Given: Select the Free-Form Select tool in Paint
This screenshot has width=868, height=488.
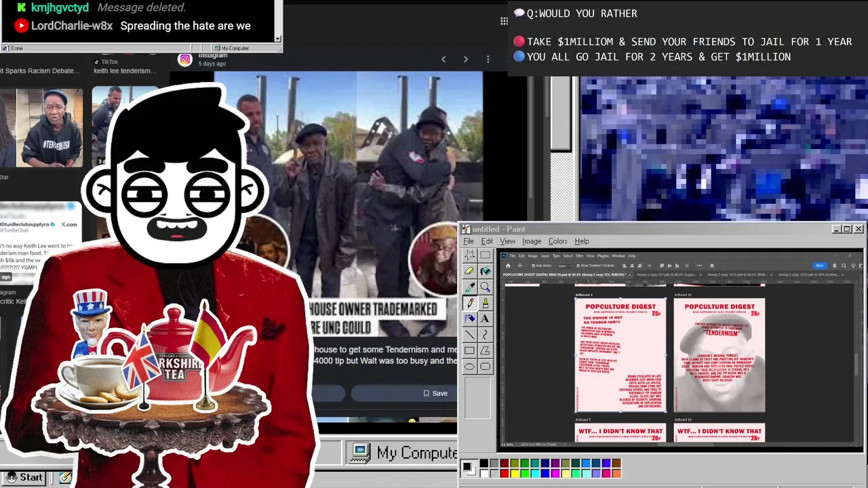Looking at the screenshot, I should point(469,255).
